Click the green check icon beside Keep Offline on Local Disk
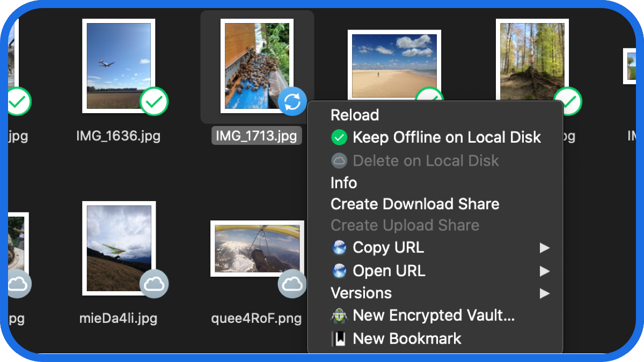This screenshot has height=362, width=644. (x=339, y=138)
